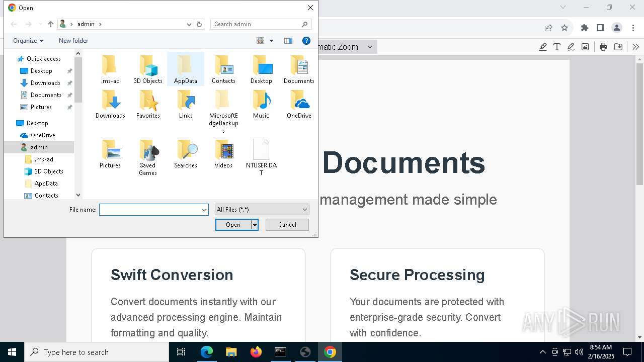Select the Desktop folder in file list
This screenshot has height=362, width=644.
pyautogui.click(x=261, y=69)
